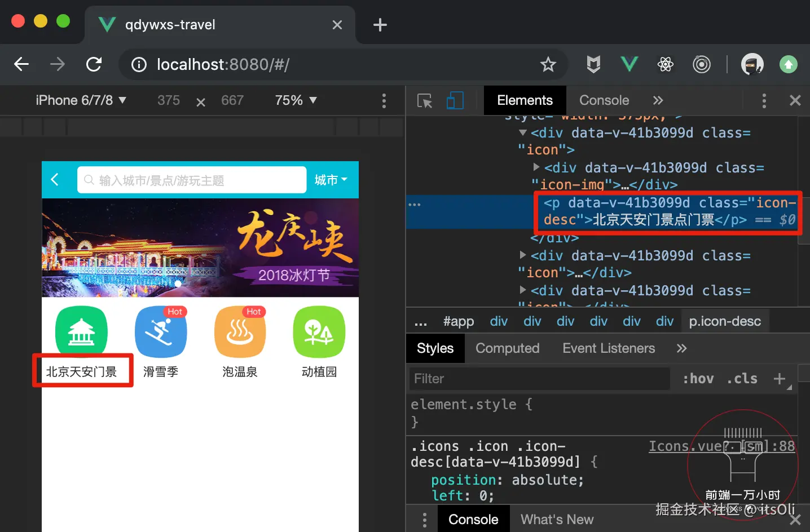This screenshot has width=810, height=532.
Task: Open the user profile avatar
Action: coord(752,64)
